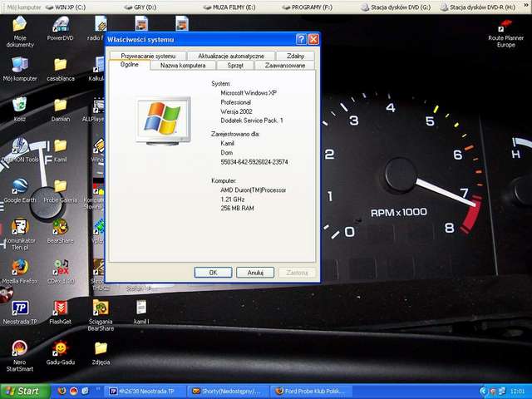Image resolution: width=532 pixels, height=399 pixels.
Task: Click registered owner name Kamil in dialog
Action: point(227,143)
